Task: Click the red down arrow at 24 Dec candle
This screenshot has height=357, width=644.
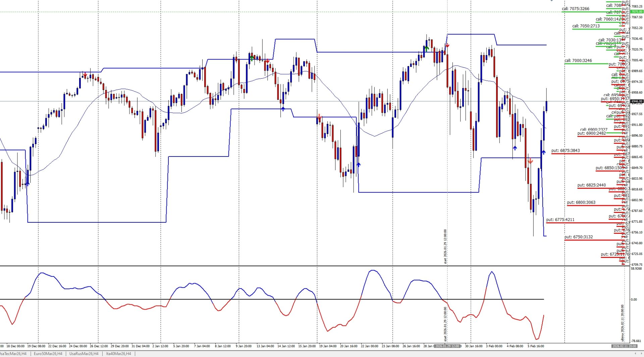Action: pyautogui.click(x=85, y=75)
